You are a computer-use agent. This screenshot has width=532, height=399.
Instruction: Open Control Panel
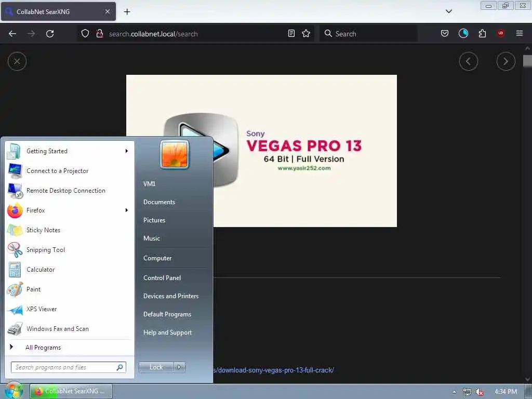click(x=162, y=278)
